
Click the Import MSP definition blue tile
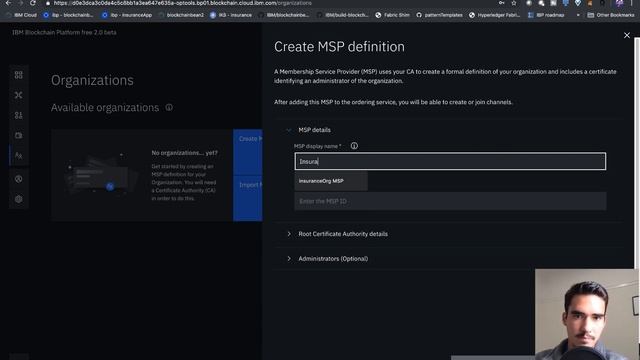pos(248,198)
